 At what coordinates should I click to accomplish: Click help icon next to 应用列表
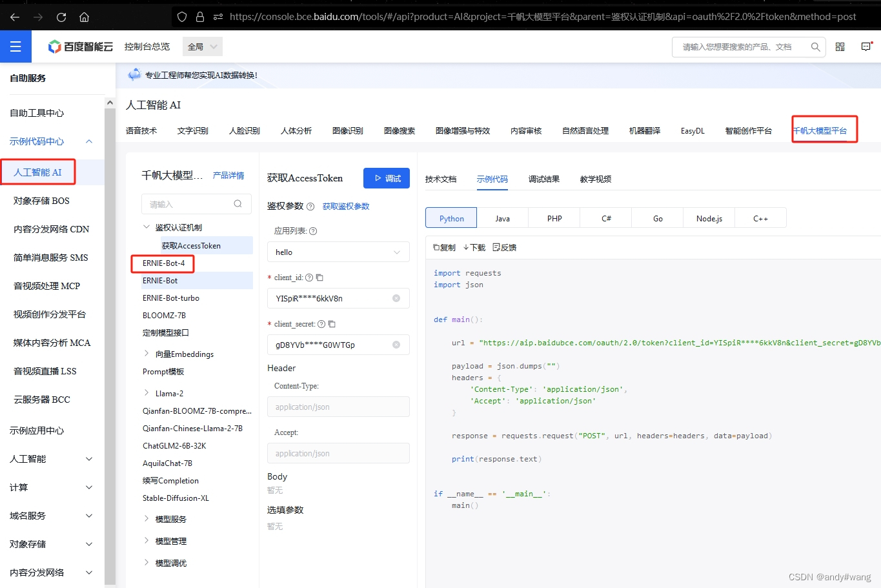[x=313, y=231]
